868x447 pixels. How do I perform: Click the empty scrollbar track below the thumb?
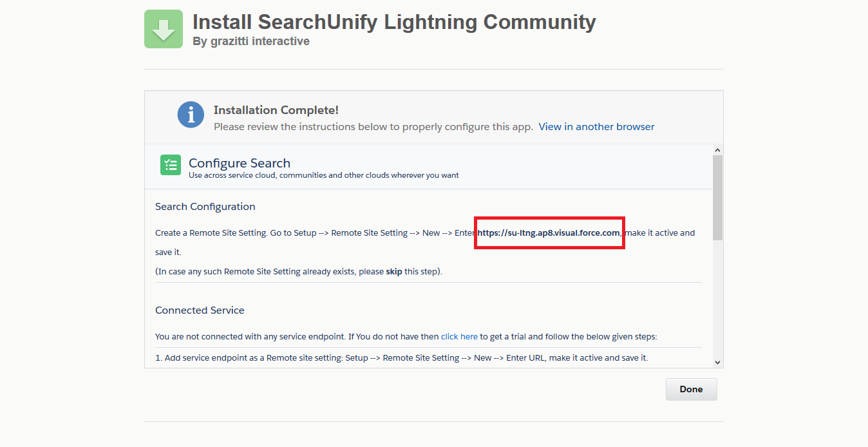click(717, 296)
